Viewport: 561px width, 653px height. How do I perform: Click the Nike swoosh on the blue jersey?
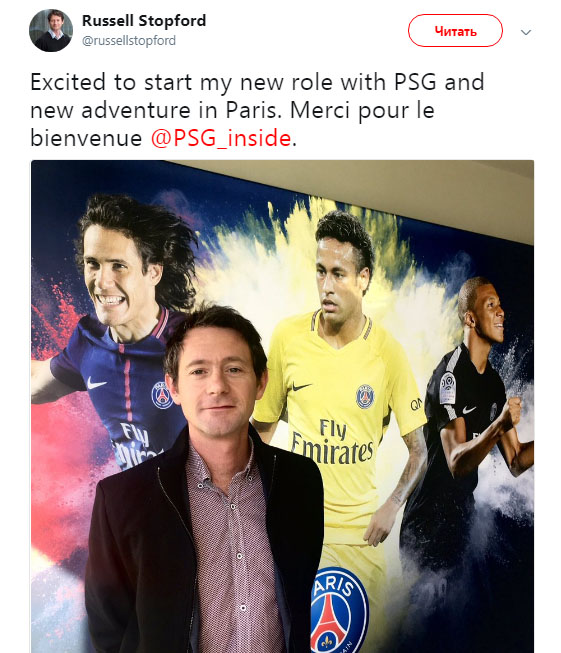click(x=96, y=384)
